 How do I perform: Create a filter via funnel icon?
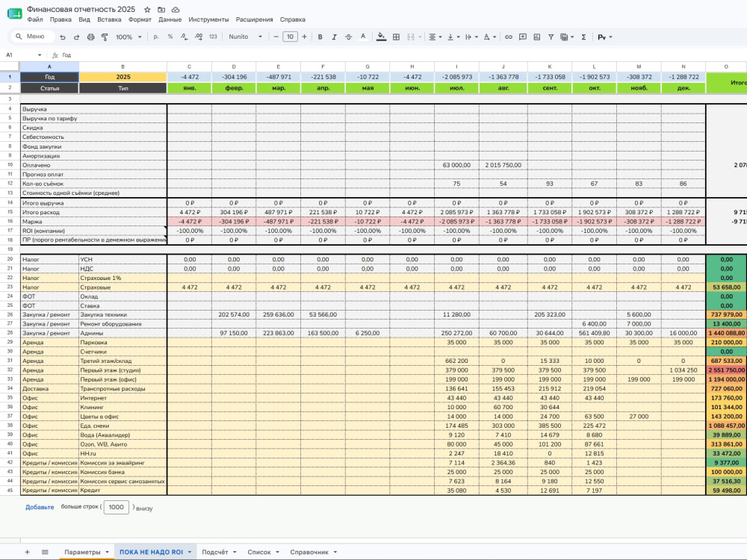tap(551, 37)
